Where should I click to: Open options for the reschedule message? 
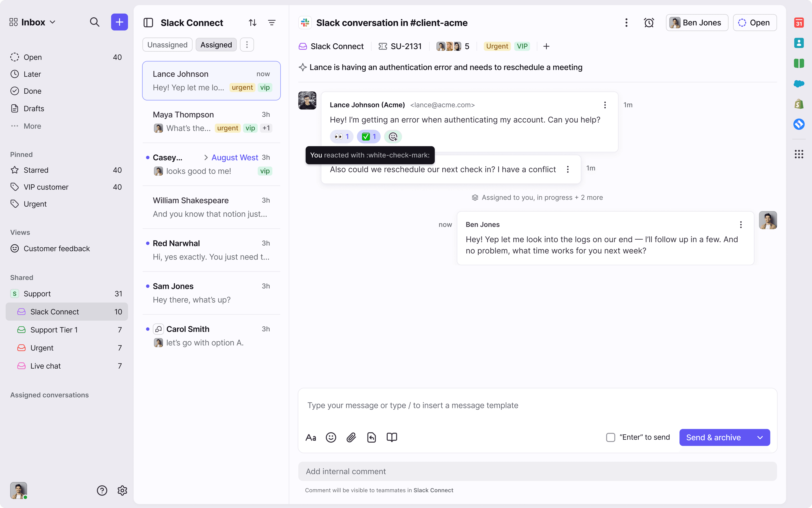coord(568,169)
